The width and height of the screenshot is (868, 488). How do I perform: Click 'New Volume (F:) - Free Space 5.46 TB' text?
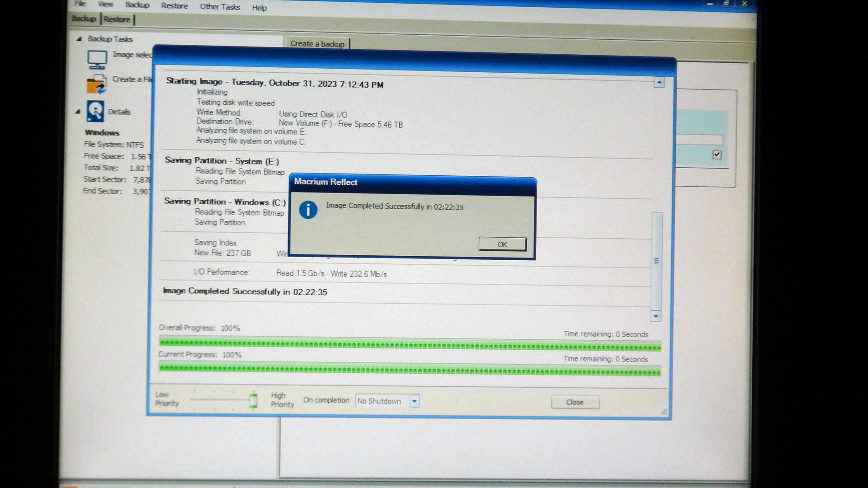click(340, 124)
